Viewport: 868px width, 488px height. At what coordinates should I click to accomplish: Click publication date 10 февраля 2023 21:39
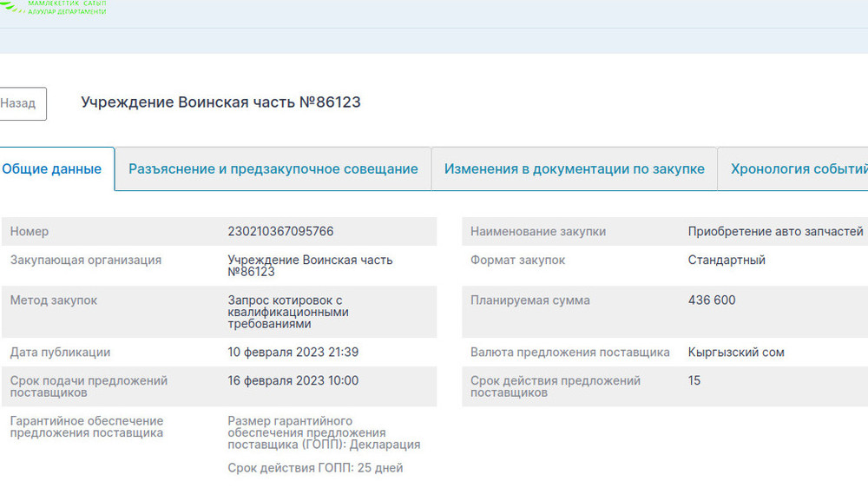coord(293,353)
